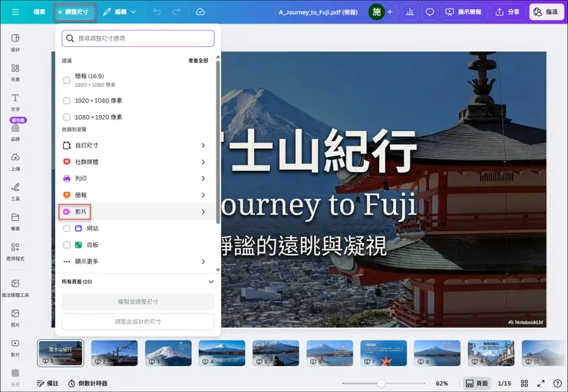
Task: Click the user avatar 施
Action: 376,12
